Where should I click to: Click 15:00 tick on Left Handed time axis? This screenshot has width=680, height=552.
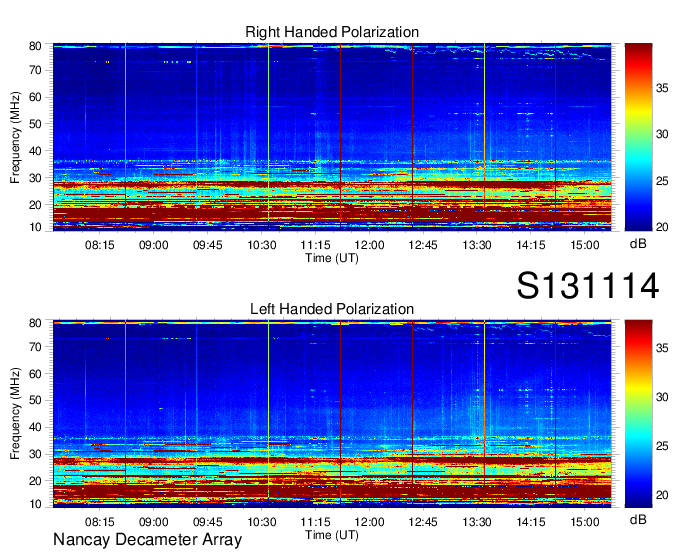[x=585, y=522]
